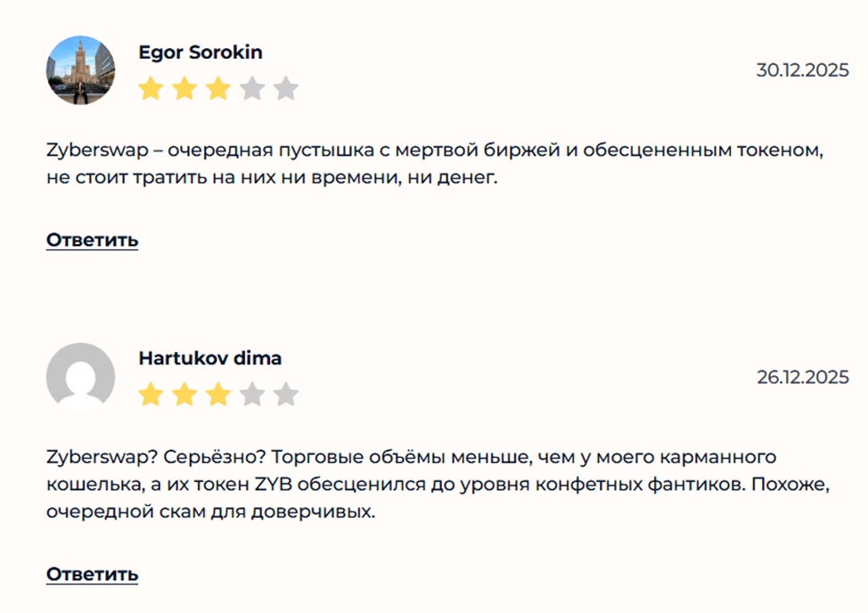Click Egor Sorokin's review text about Zyberswap
Image resolution: width=868 pixels, height=613 pixels.
coord(432,164)
